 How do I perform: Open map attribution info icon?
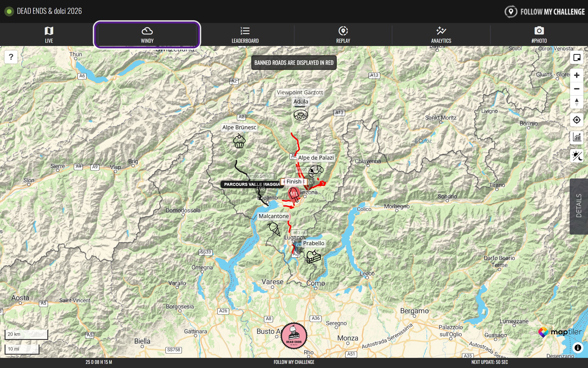578,348
